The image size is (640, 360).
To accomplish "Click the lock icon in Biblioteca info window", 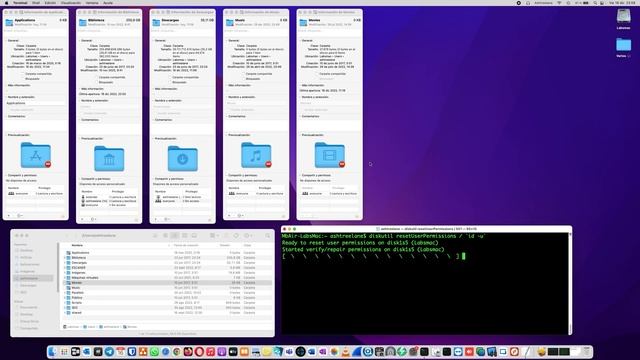I will click(136, 220).
